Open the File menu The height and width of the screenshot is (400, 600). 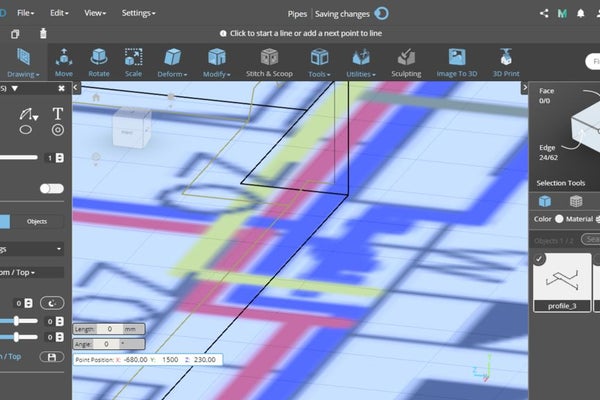tap(26, 14)
